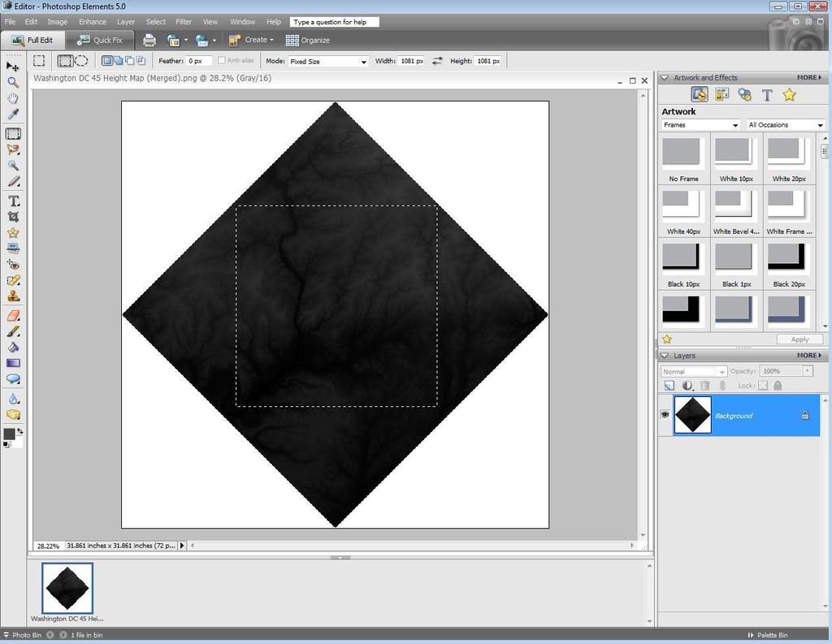Select the Horizontal Type tool
Viewport: 832px width, 644px height.
point(13,201)
